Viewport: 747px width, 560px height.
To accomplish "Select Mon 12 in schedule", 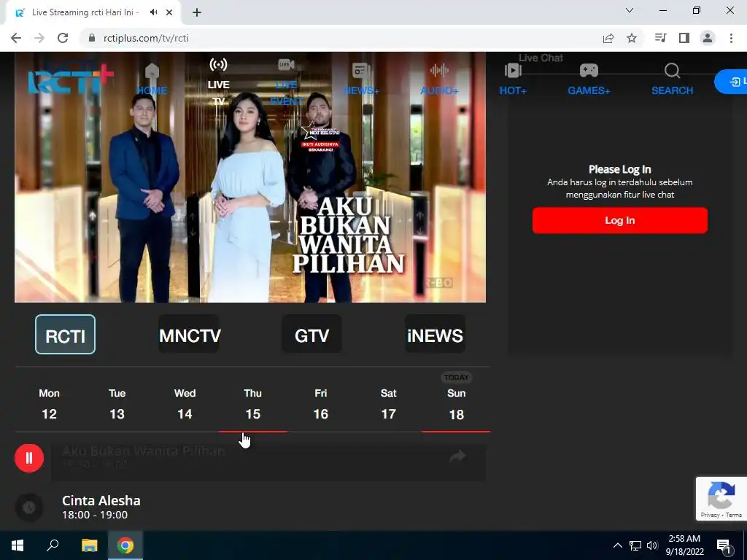I will 49,404.
